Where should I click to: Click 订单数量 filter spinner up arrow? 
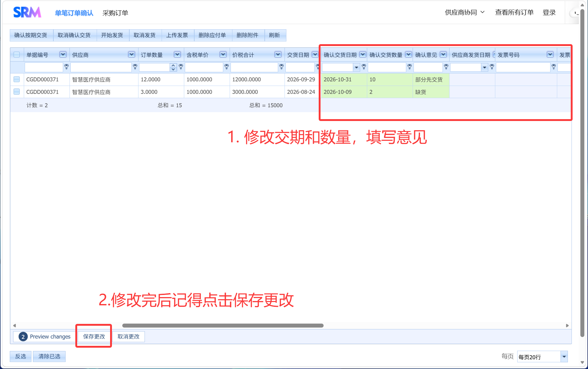173,65
